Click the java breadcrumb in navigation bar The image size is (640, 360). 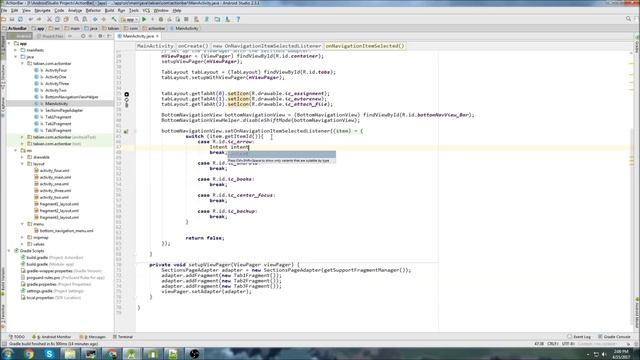(x=91, y=29)
